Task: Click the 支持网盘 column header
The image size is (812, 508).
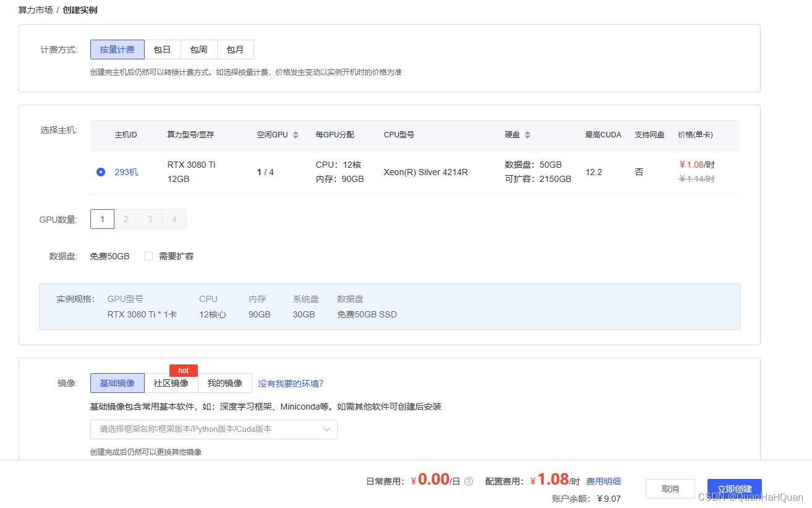Action: point(649,135)
